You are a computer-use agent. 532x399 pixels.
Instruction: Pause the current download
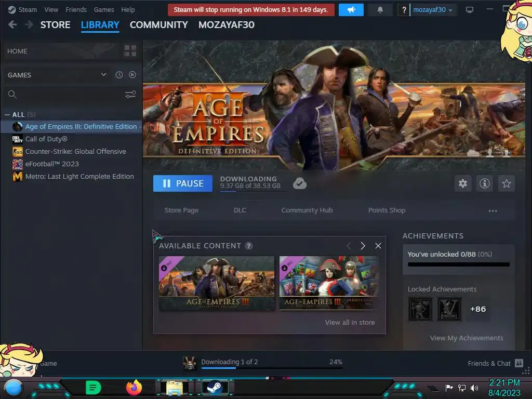(182, 183)
